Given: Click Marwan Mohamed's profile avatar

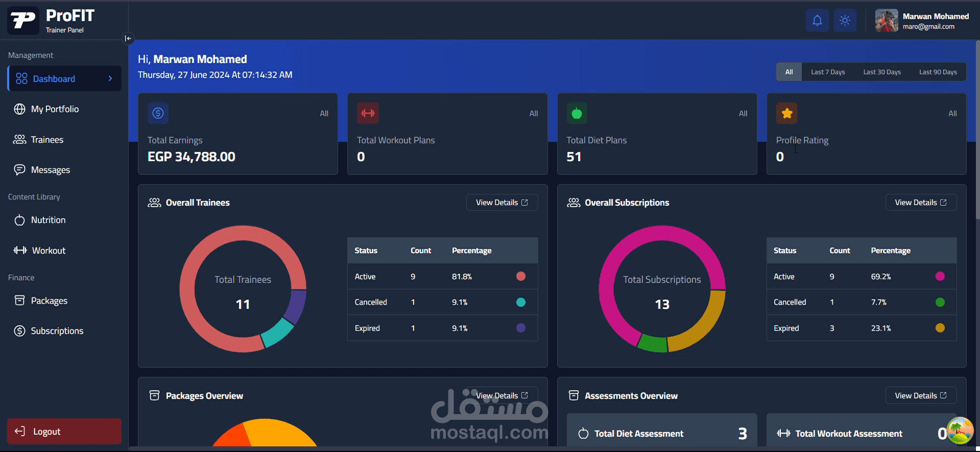Looking at the screenshot, I should tap(887, 20).
